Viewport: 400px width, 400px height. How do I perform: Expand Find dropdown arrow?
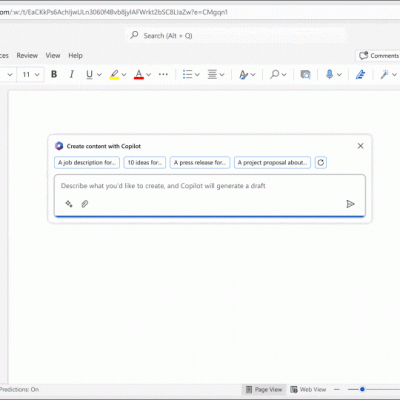click(284, 74)
